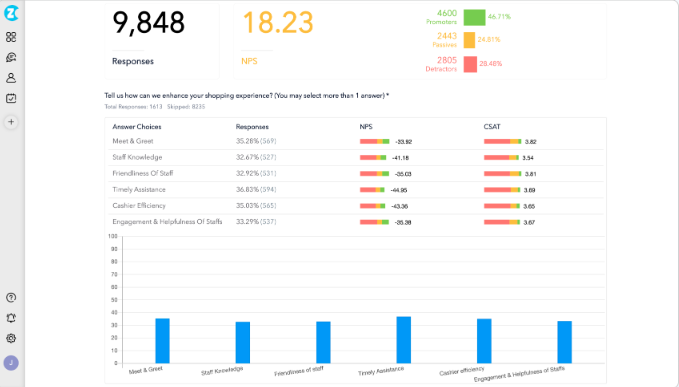
Task: Select the Timely Assistance row label
Action: [x=139, y=190]
